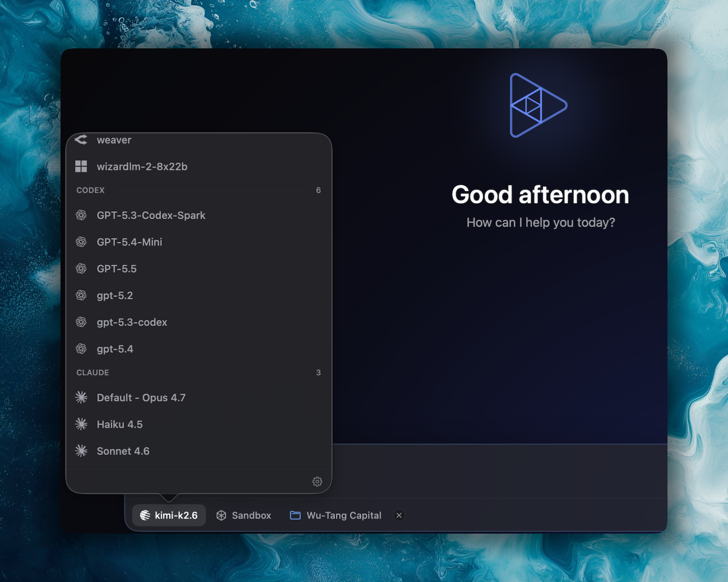
Task: Select the weaver model
Action: 199,140
